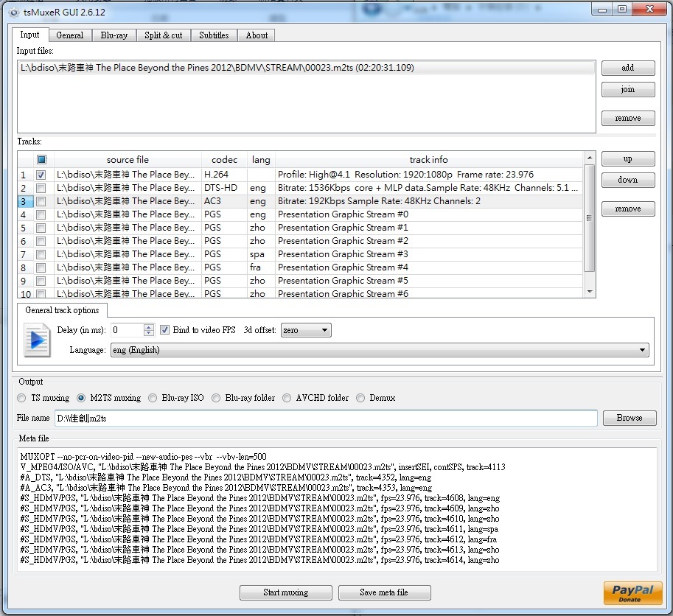Click the File name input field

326,419
